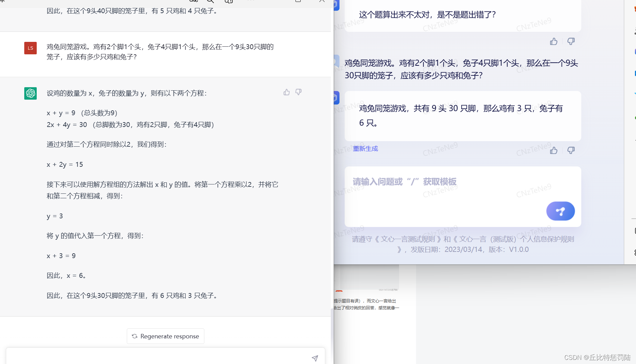Click the line 'x + 2y = 15'
636x364 pixels.
[65, 164]
